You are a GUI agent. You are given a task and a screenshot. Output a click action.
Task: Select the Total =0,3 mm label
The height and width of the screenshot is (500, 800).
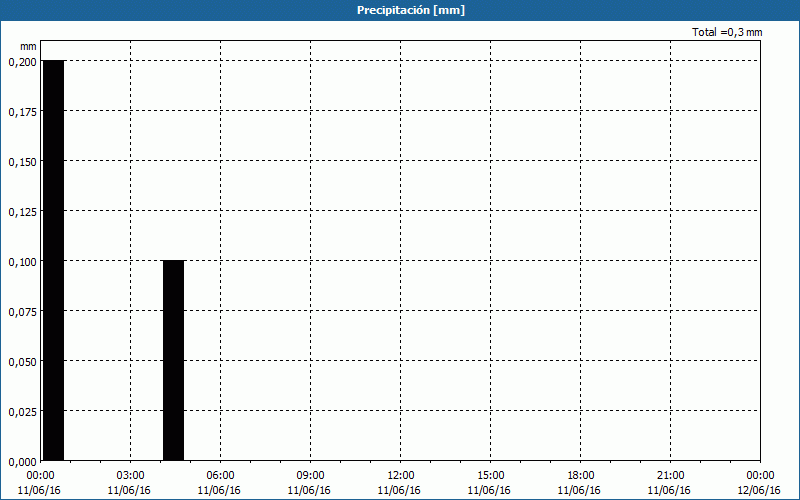click(727, 32)
